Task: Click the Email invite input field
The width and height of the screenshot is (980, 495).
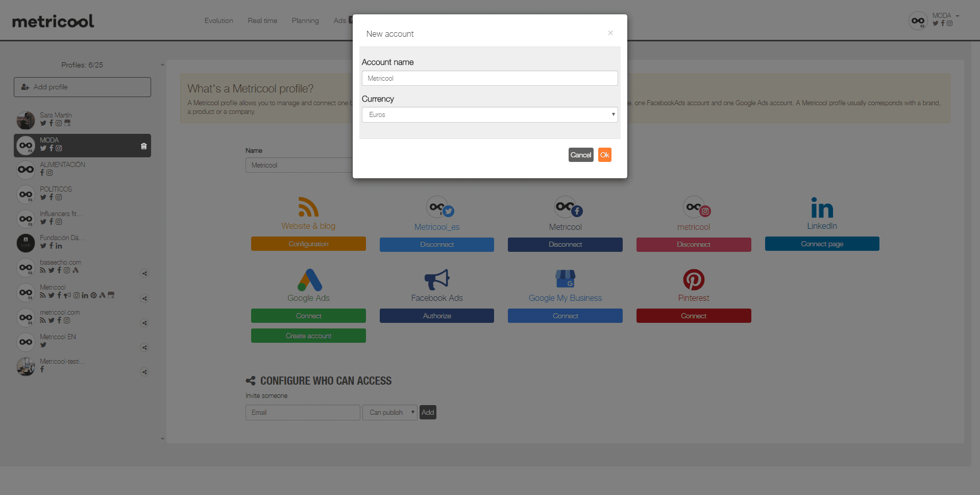Action: 303,412
